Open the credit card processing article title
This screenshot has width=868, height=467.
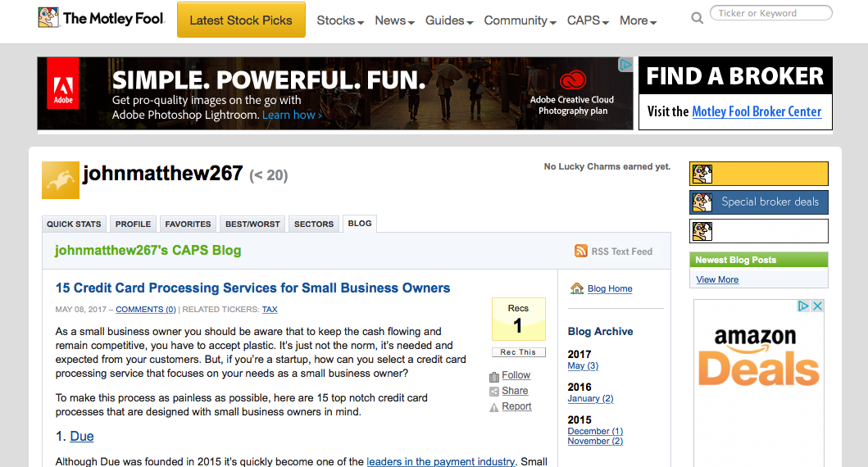point(252,288)
